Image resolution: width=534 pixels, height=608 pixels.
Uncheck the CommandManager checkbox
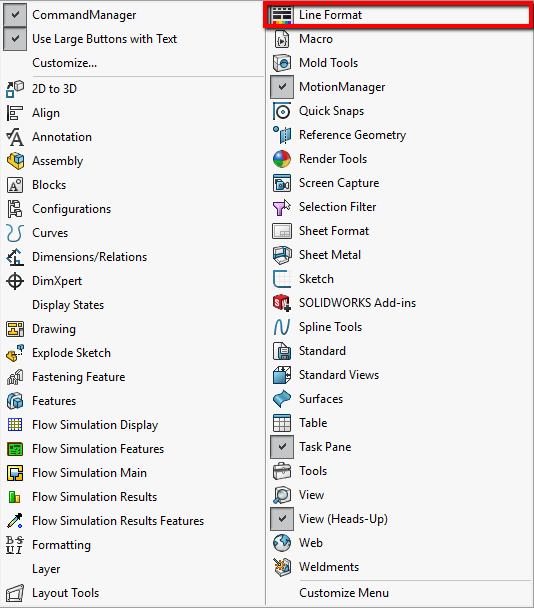(15, 15)
